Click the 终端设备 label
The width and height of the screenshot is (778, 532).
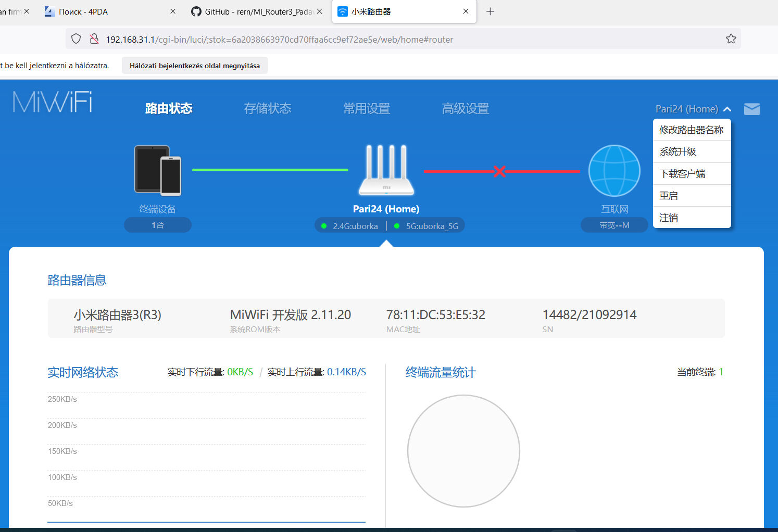pos(158,209)
